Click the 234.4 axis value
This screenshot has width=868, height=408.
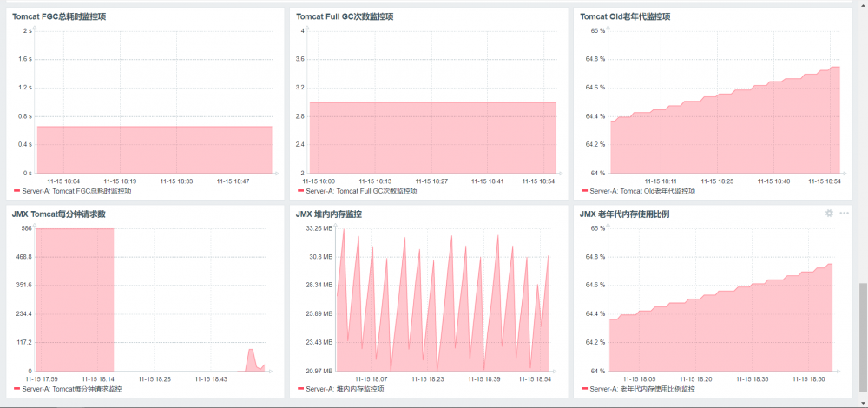pyautogui.click(x=23, y=314)
